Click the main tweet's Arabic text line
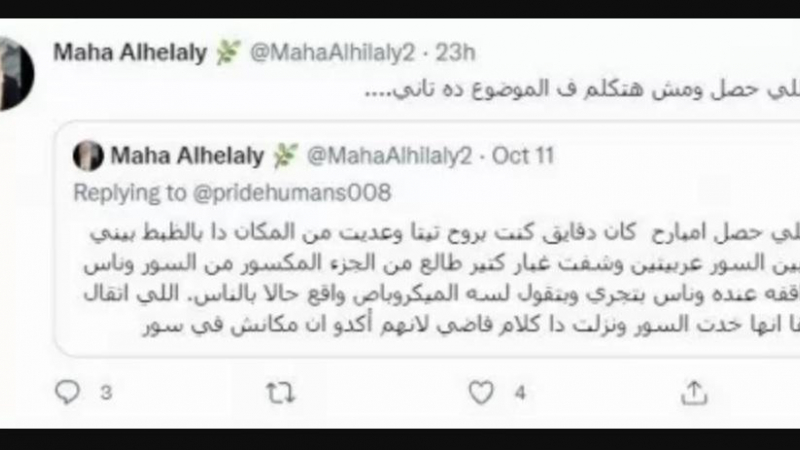The height and width of the screenshot is (450, 800). click(x=582, y=89)
